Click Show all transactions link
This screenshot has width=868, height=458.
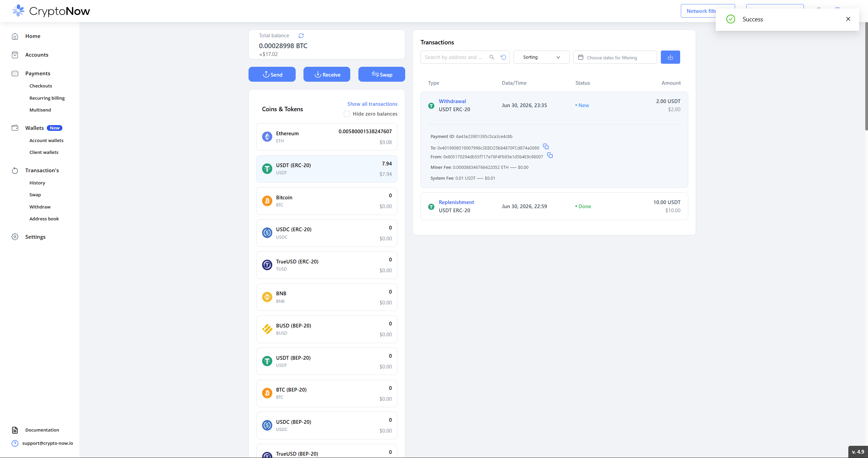click(x=372, y=104)
